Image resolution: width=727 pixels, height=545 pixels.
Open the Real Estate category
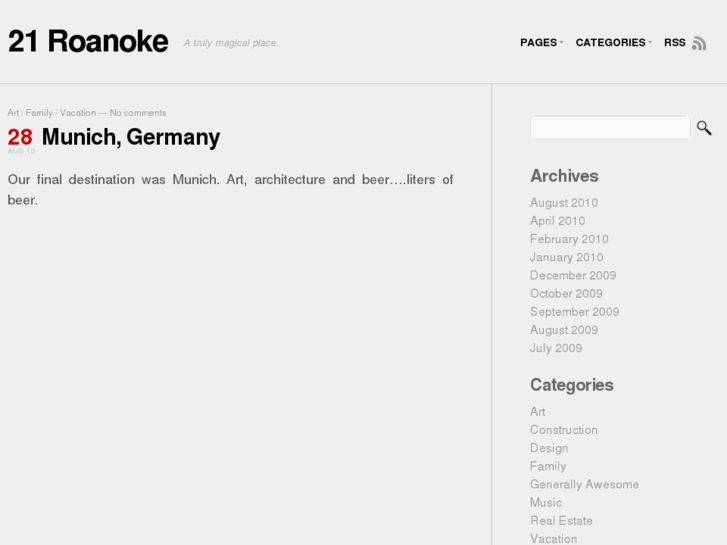[x=561, y=521]
